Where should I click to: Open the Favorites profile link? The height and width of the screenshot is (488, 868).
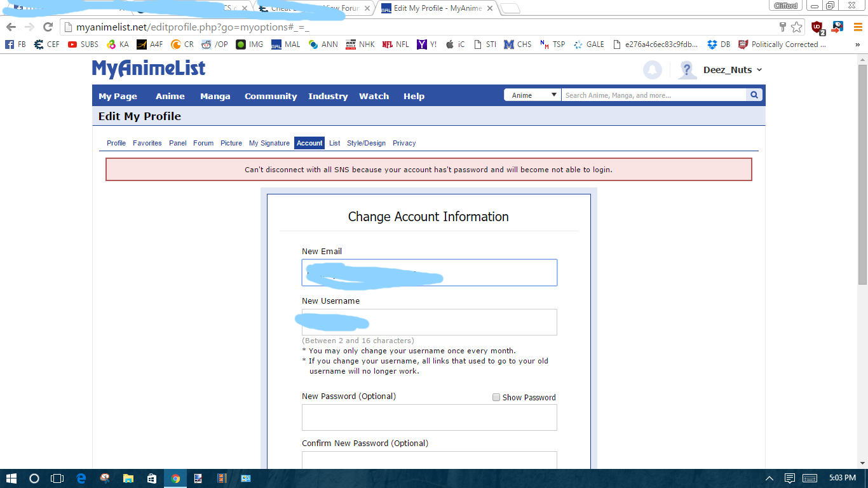(147, 143)
